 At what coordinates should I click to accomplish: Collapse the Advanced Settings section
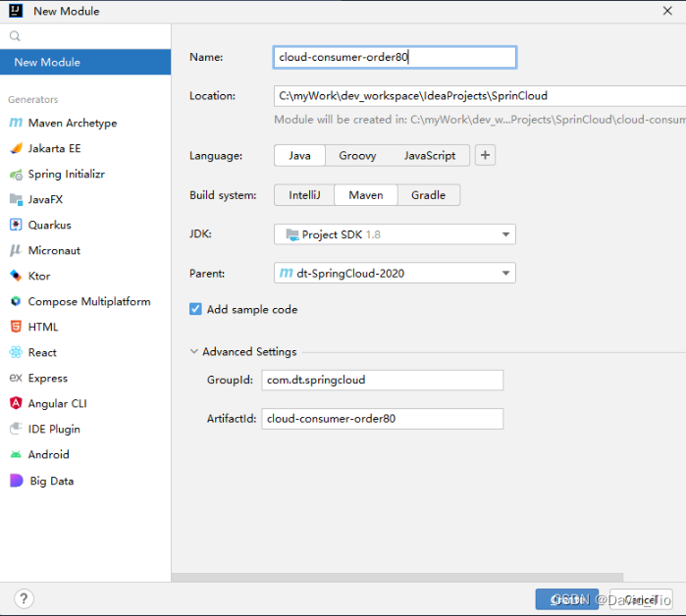pyautogui.click(x=193, y=351)
